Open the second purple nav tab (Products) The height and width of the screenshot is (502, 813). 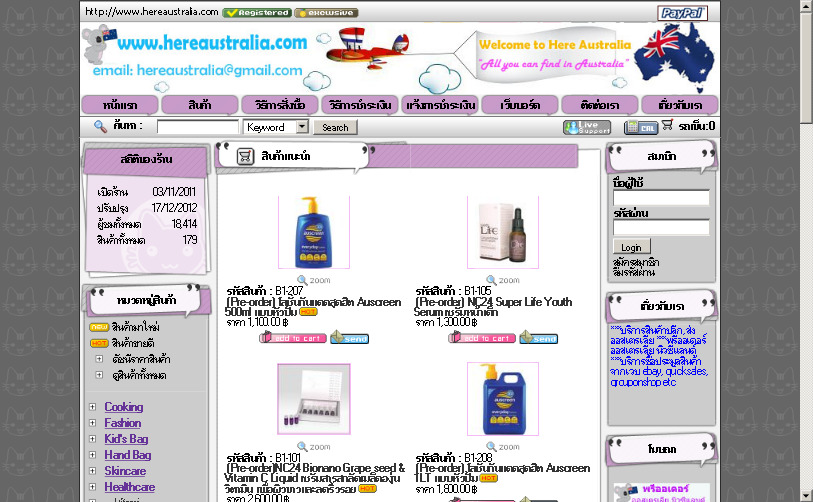pyautogui.click(x=200, y=105)
